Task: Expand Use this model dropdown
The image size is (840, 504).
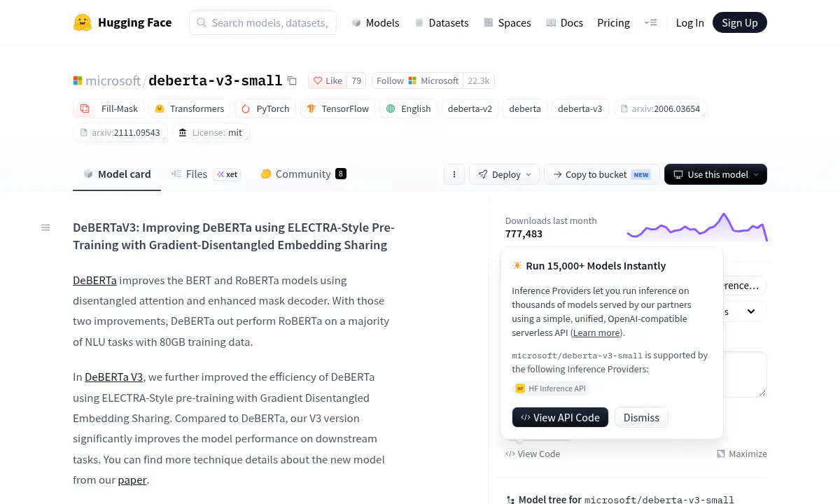Action: tap(715, 174)
